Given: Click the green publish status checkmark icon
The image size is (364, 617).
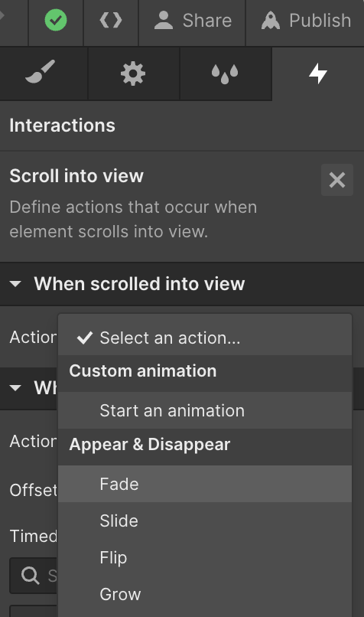Looking at the screenshot, I should click(x=56, y=20).
